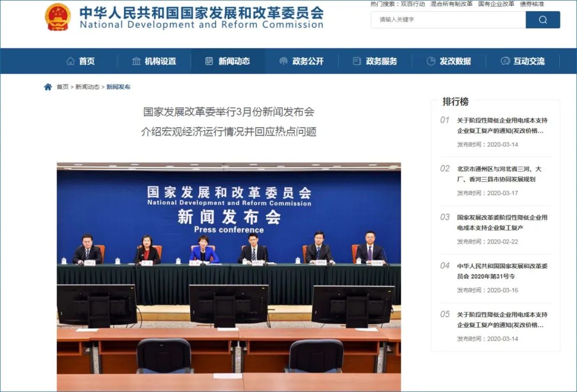Open ranking item 03 国家发展改革委阶段性降低

(502, 223)
